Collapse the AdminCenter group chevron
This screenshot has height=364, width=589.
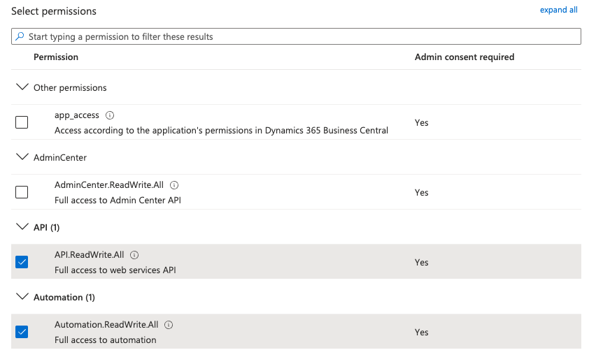pos(22,157)
